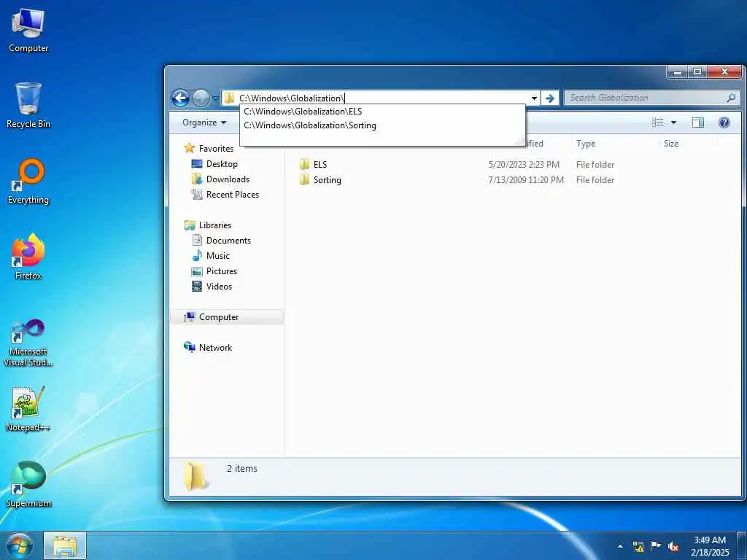Screen dimensions: 747x560
Task: Click the Change your view icon
Action: coord(658,122)
